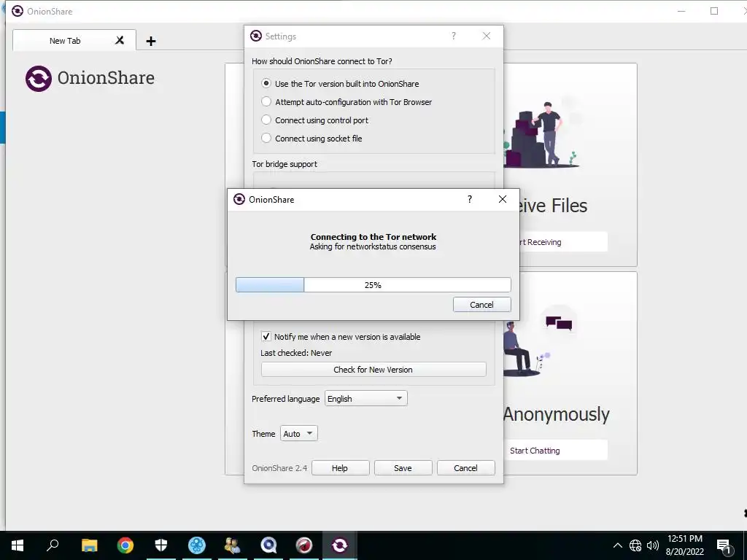Open Preferred language dropdown
Viewport: 747px width, 560px height.
pos(366,399)
